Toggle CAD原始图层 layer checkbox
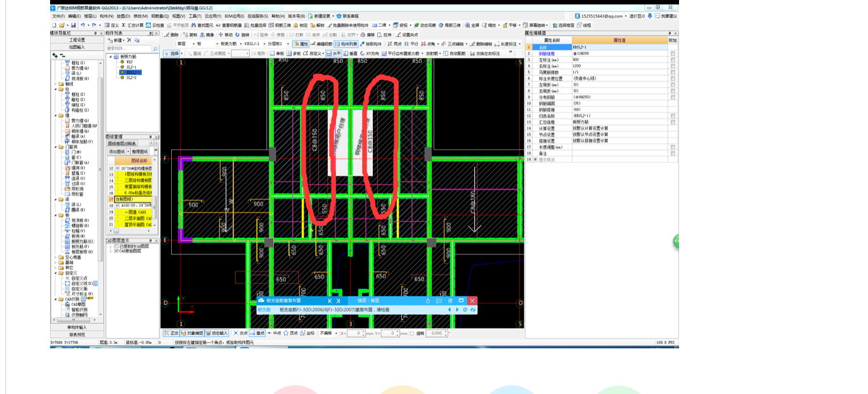 [x=117, y=251]
